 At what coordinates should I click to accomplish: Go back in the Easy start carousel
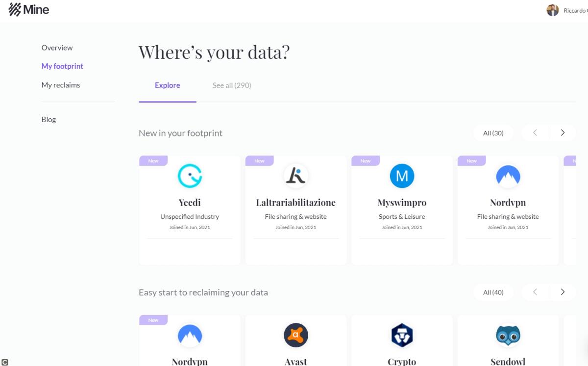[x=535, y=292]
